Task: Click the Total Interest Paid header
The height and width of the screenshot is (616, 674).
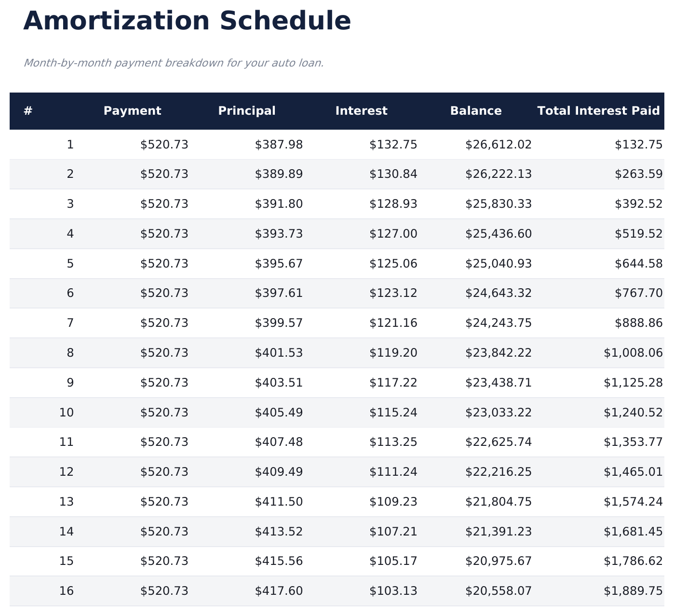Action: click(598, 111)
